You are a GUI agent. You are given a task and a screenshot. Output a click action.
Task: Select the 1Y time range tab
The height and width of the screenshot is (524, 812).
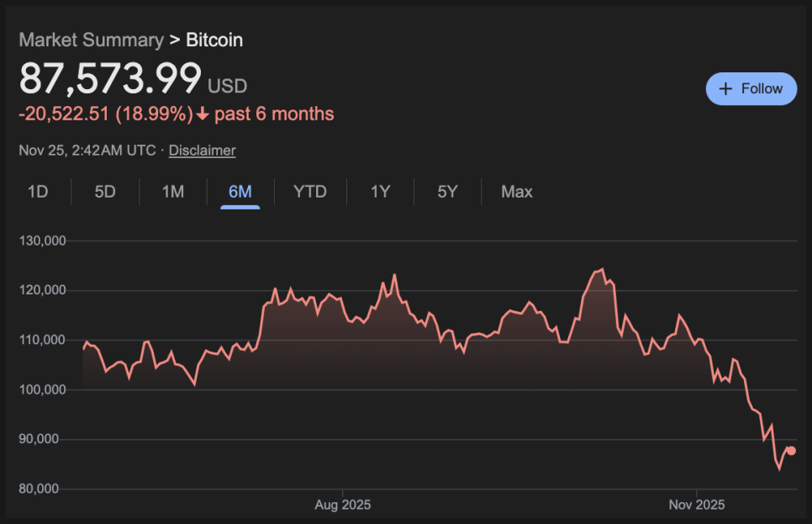381,192
